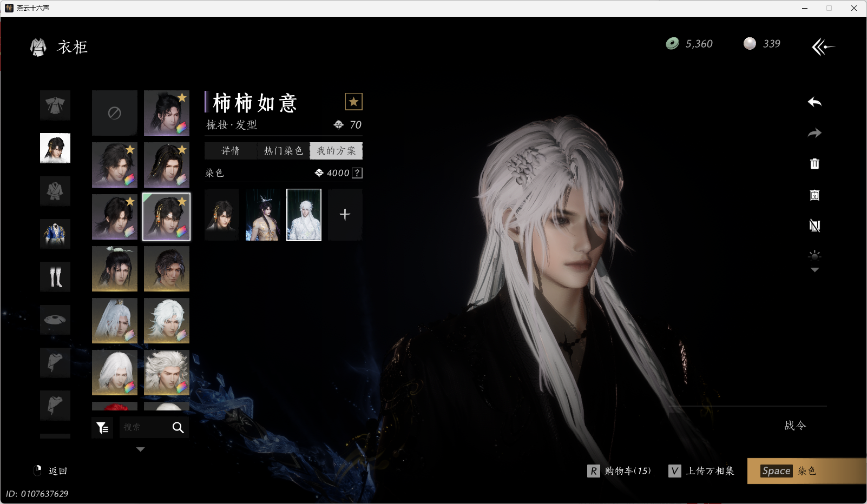The height and width of the screenshot is (504, 867).
Task: Open the 详情 tab
Action: point(231,151)
